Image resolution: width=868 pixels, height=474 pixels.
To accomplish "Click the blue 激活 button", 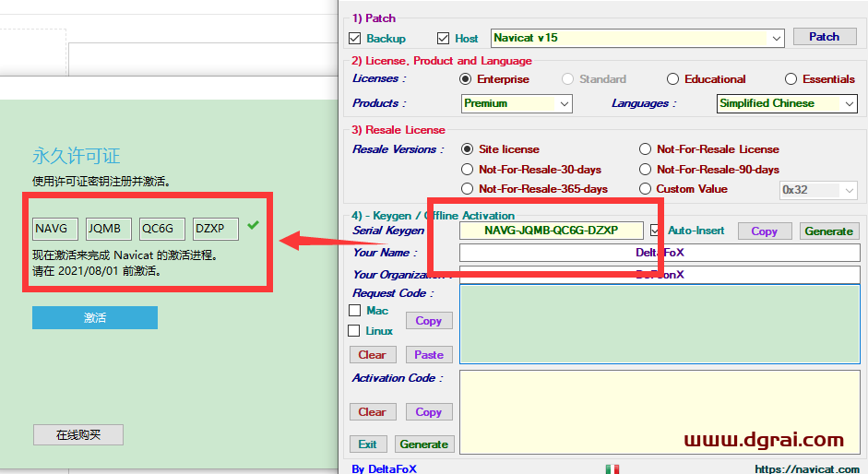I will [x=95, y=318].
